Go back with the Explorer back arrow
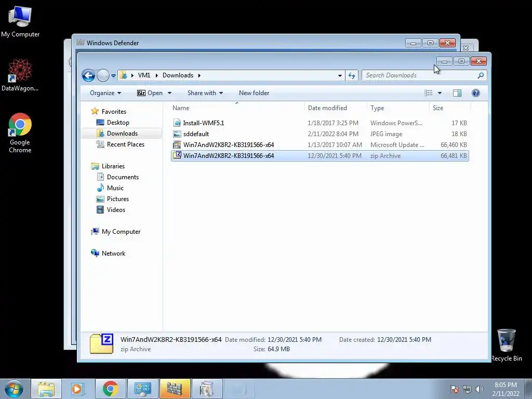This screenshot has height=399, width=532. (88, 75)
